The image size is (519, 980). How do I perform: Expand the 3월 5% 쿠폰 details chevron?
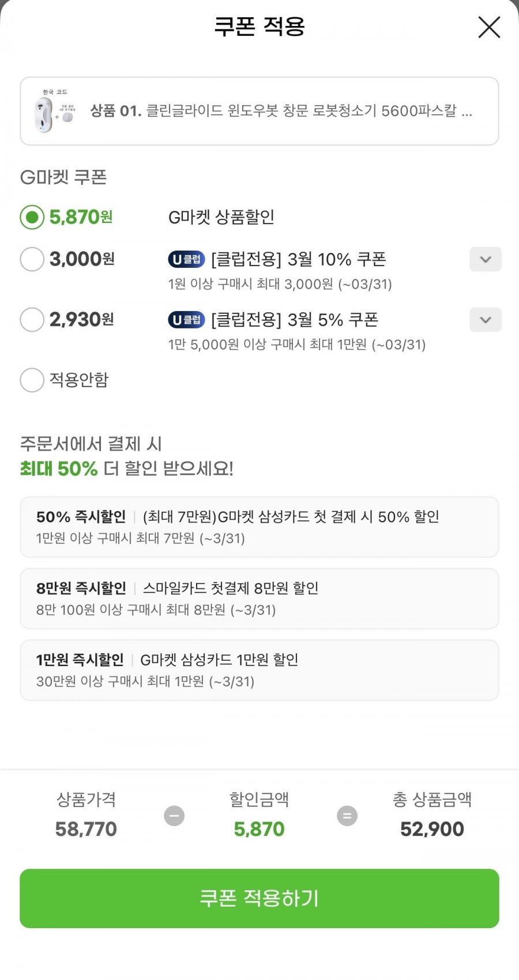(x=485, y=320)
